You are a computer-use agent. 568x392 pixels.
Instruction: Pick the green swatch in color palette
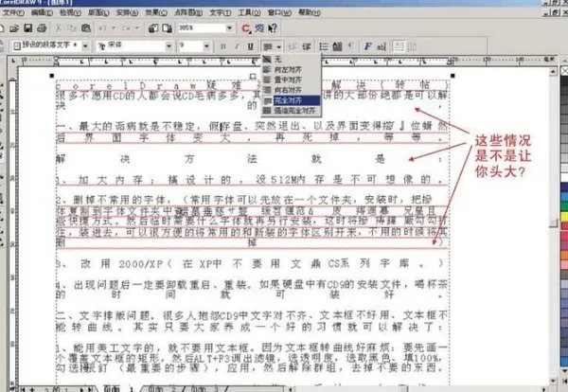click(x=564, y=206)
